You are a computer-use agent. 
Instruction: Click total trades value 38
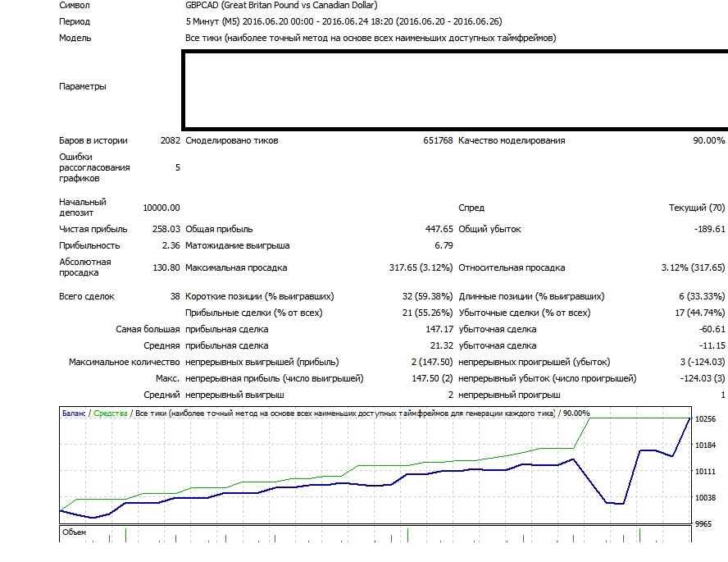(x=175, y=296)
